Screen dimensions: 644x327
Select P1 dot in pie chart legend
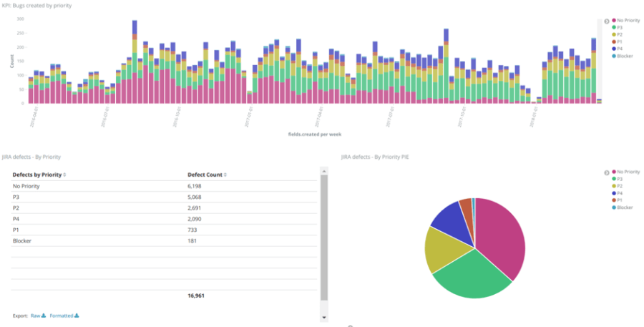[x=613, y=200]
